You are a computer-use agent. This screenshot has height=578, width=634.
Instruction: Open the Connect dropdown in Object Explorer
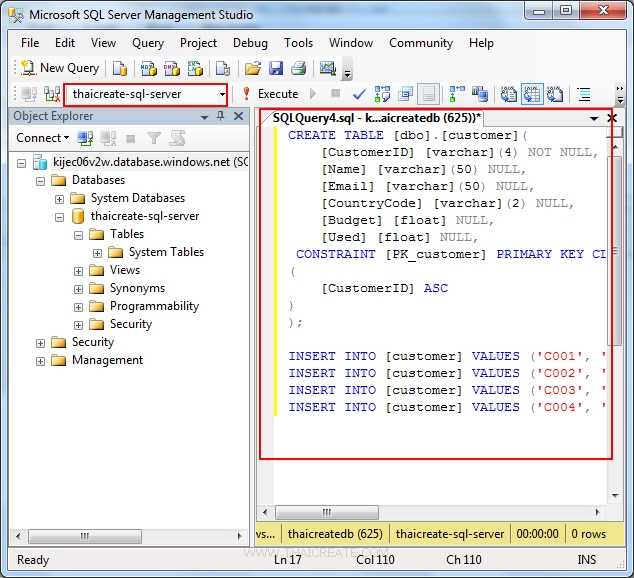(43, 138)
